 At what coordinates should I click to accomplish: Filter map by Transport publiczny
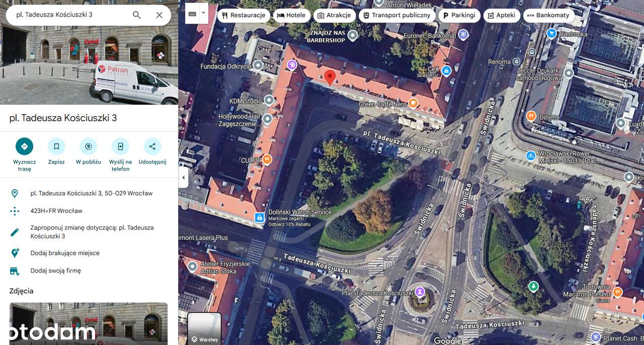coord(397,15)
